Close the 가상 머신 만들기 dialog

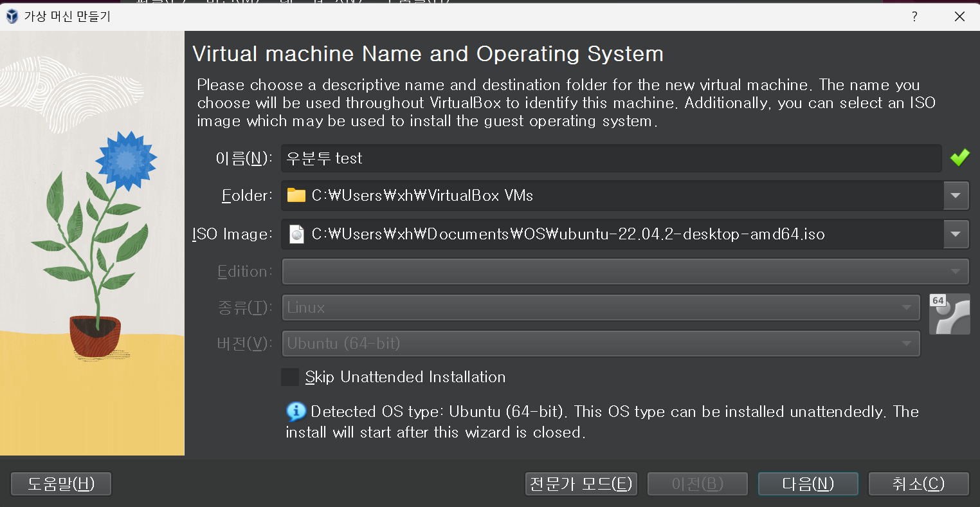click(x=959, y=17)
